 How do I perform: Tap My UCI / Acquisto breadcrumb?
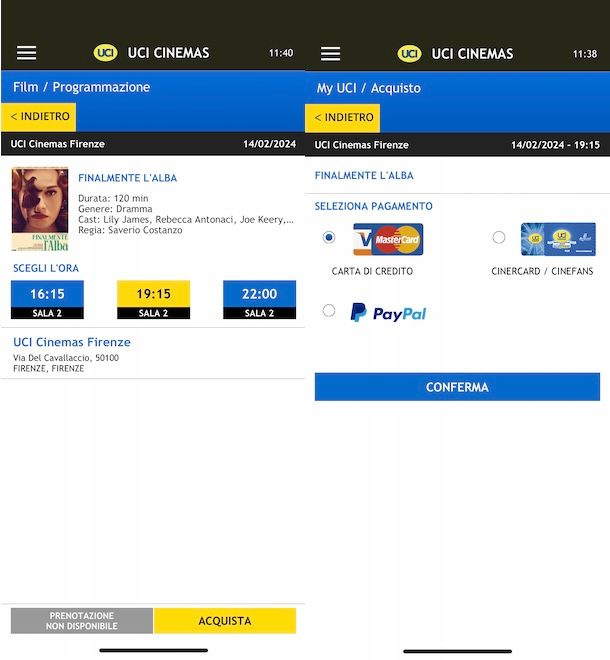(x=368, y=88)
